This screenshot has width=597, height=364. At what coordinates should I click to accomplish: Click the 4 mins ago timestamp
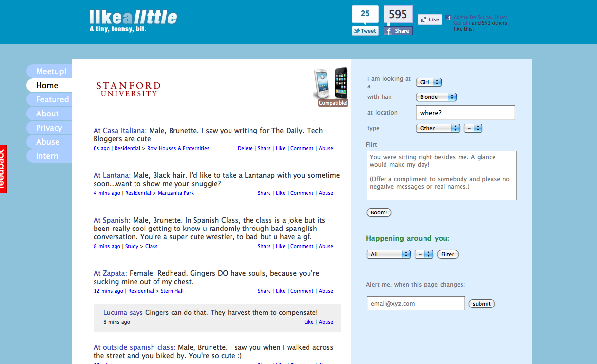click(107, 193)
